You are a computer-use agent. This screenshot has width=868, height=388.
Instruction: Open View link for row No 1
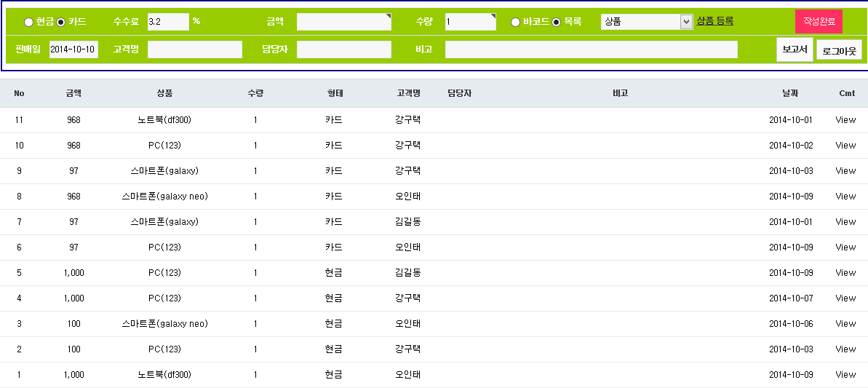(x=845, y=375)
